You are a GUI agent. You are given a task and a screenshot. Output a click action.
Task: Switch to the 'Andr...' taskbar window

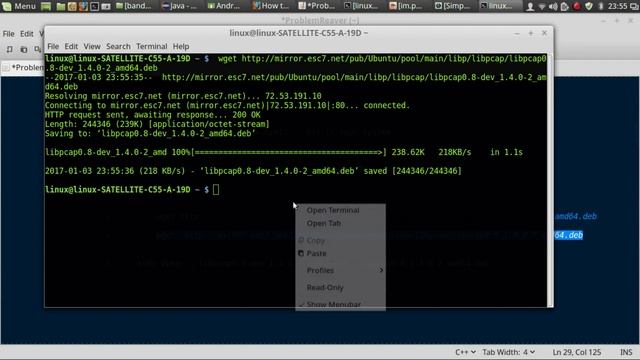click(x=224, y=6)
